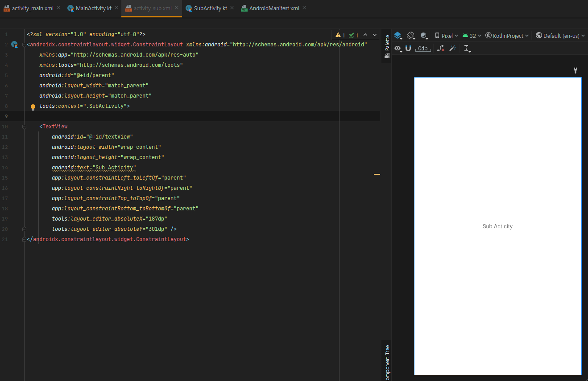588x381 pixels.
Task: Open the Pixel device dropdown
Action: (x=446, y=36)
